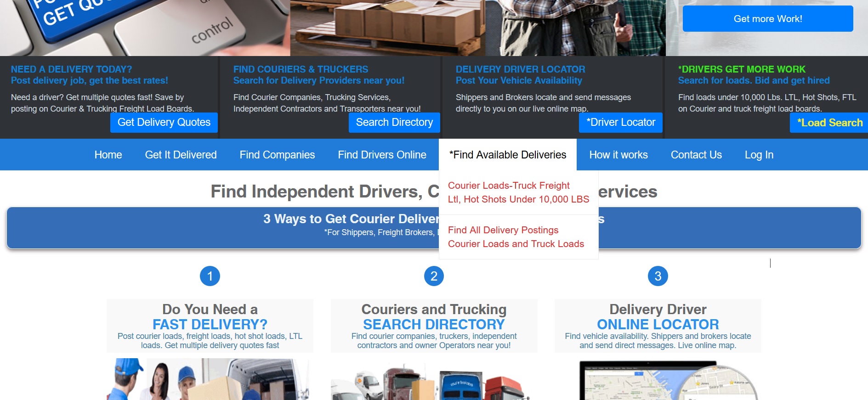Click 'Search for Delivery Providers near you!'
Screen dimensions: 868x400
click(x=319, y=80)
